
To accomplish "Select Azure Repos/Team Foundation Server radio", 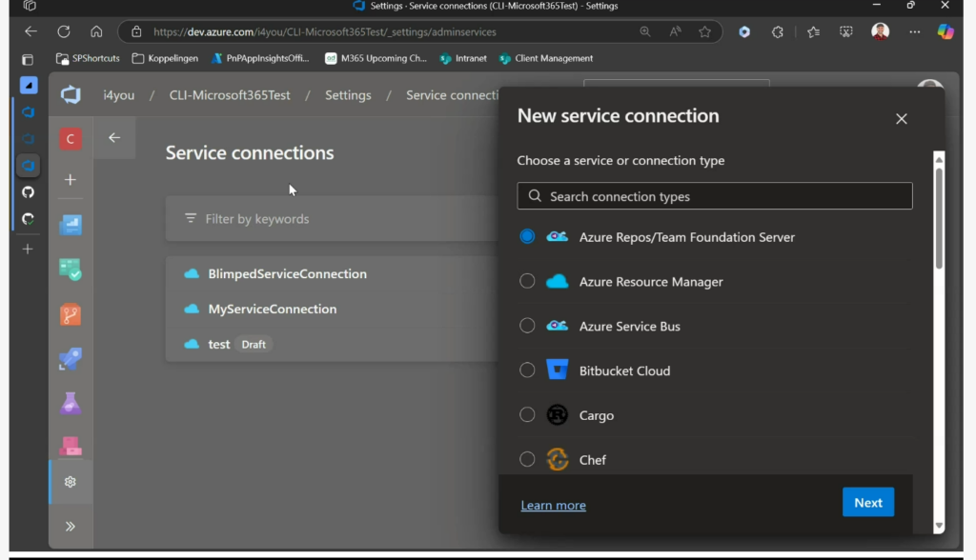I will pos(527,237).
